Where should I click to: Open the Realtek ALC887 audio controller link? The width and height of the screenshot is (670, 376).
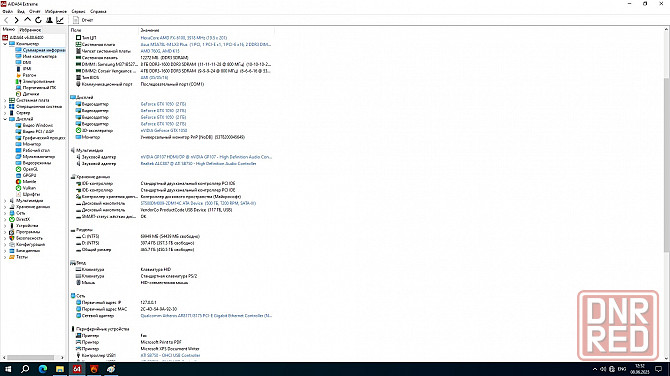pos(198,164)
